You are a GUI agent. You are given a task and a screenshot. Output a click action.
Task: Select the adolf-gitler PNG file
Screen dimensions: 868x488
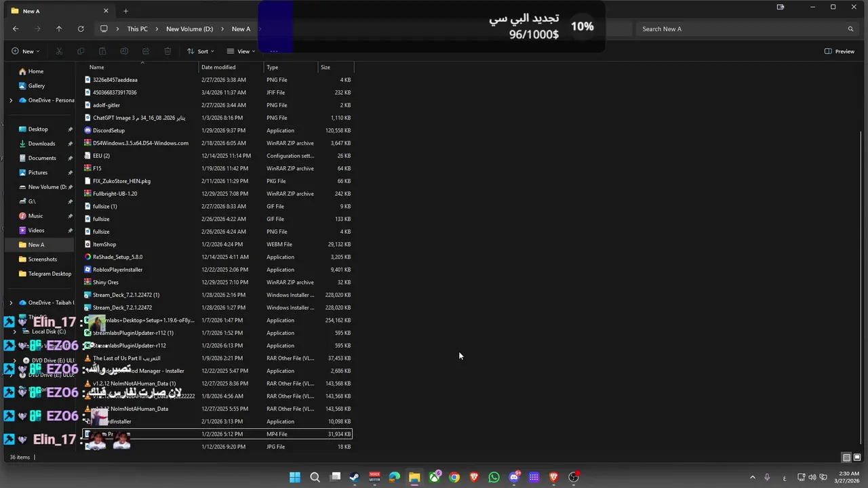[x=217, y=105]
